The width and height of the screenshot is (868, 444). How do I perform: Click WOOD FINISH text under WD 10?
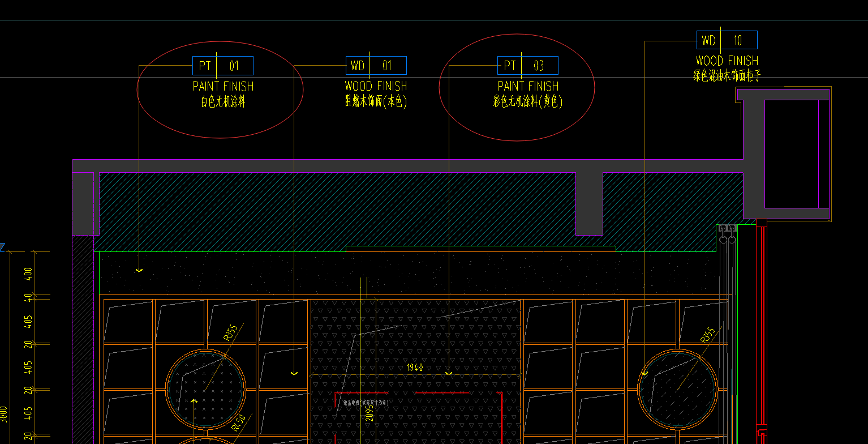[x=727, y=61]
